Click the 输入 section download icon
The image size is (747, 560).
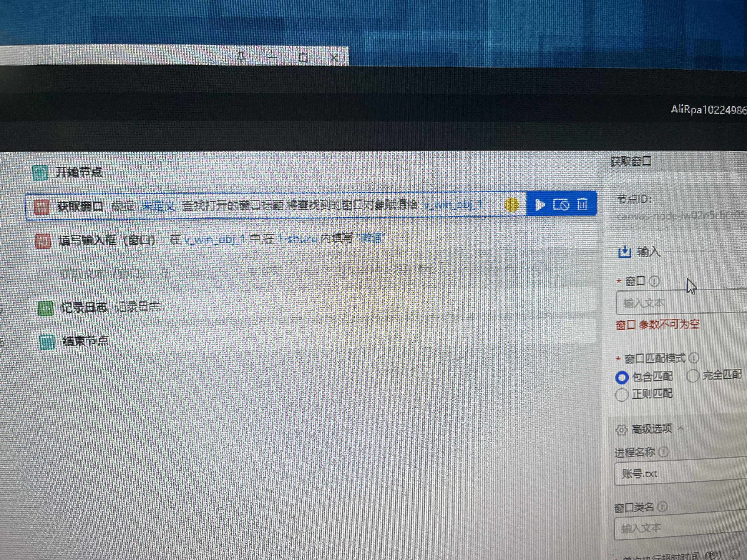click(624, 252)
